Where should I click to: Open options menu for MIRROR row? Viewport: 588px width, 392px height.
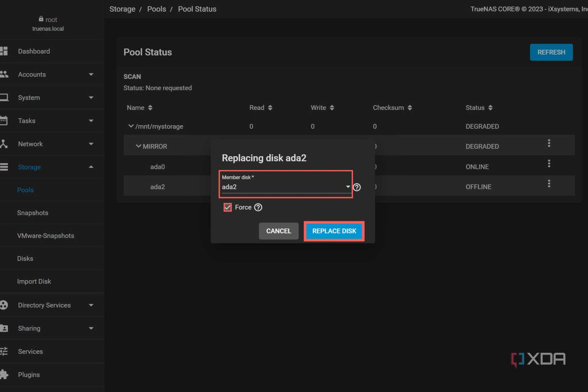549,143
